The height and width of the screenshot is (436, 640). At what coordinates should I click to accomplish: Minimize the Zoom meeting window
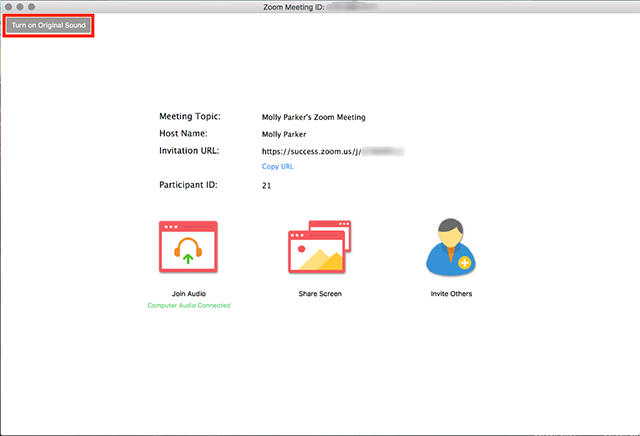pos(20,7)
